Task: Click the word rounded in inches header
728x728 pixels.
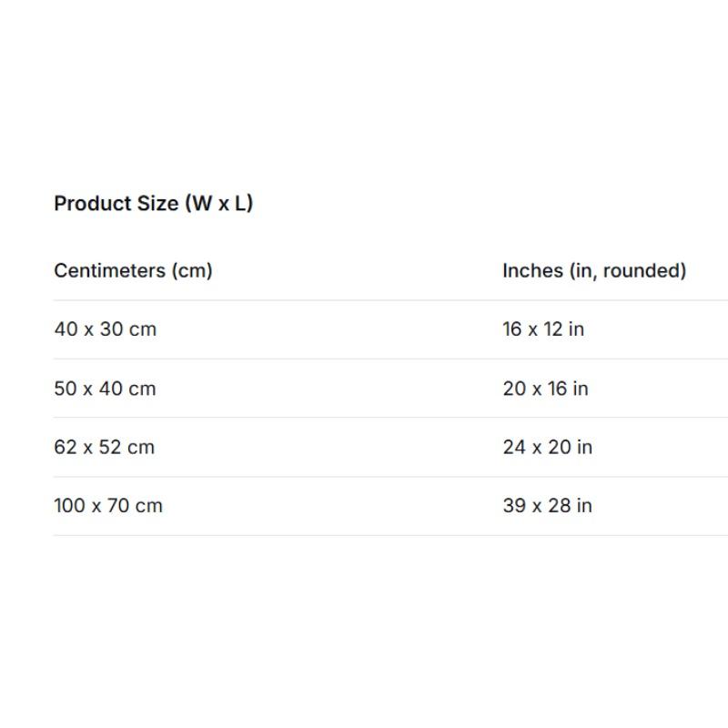Action: 642,270
